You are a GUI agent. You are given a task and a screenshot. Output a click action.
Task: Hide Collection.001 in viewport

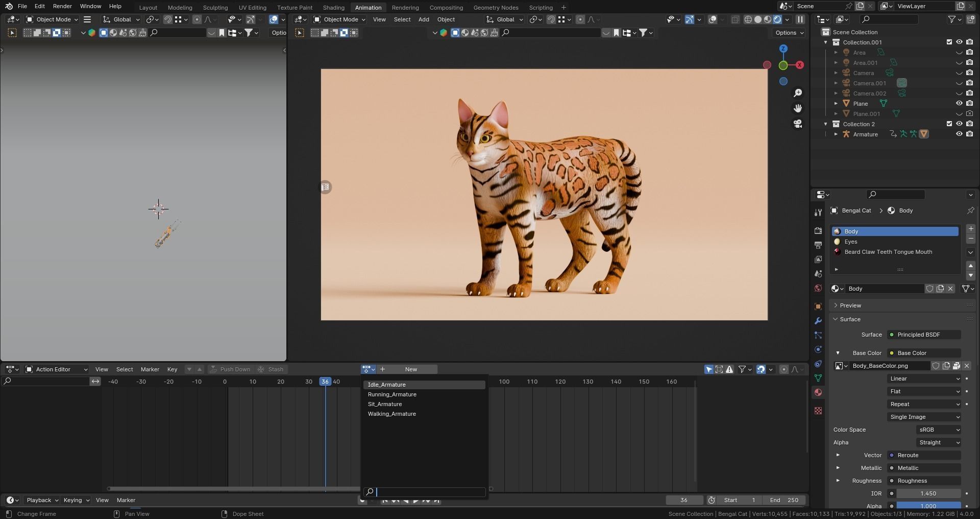pos(959,42)
